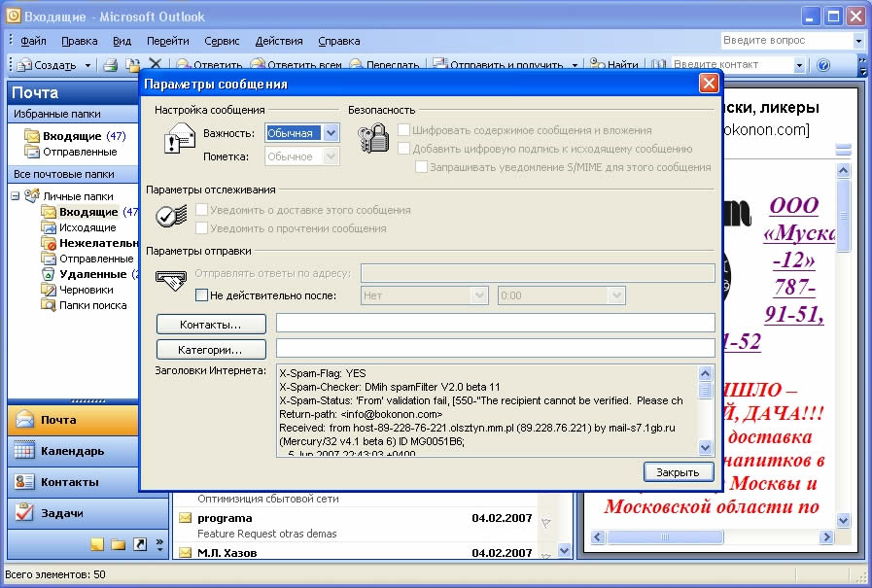Click the Folder List icon
Screen dimensions: 872x588
[x=118, y=544]
